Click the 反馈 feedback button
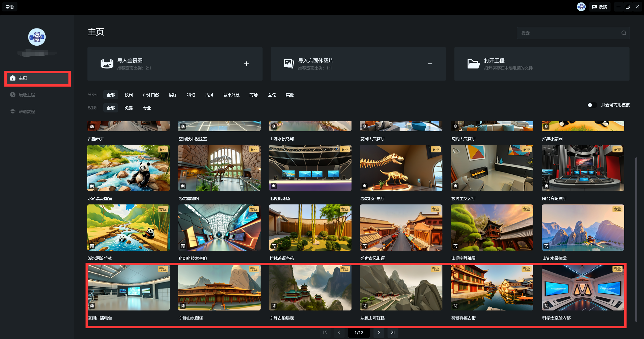 click(600, 7)
